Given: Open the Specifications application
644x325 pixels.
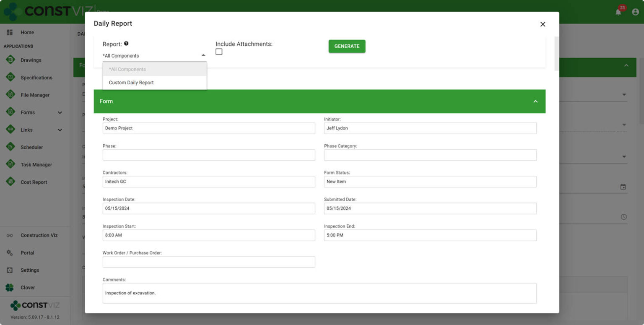Looking at the screenshot, I should coord(37,77).
